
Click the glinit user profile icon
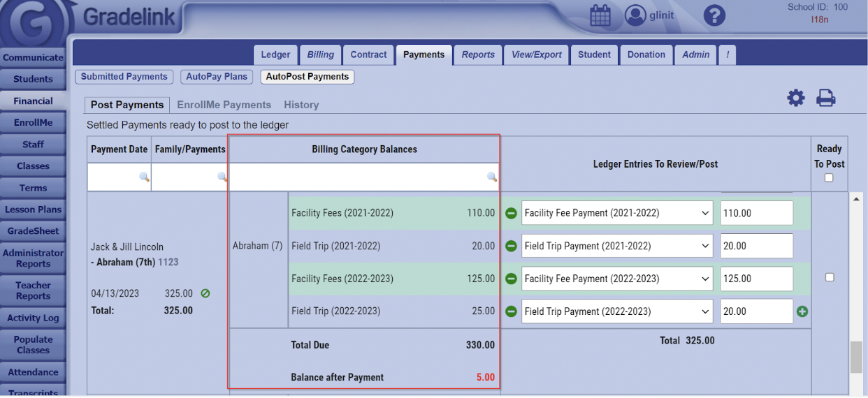635,15
